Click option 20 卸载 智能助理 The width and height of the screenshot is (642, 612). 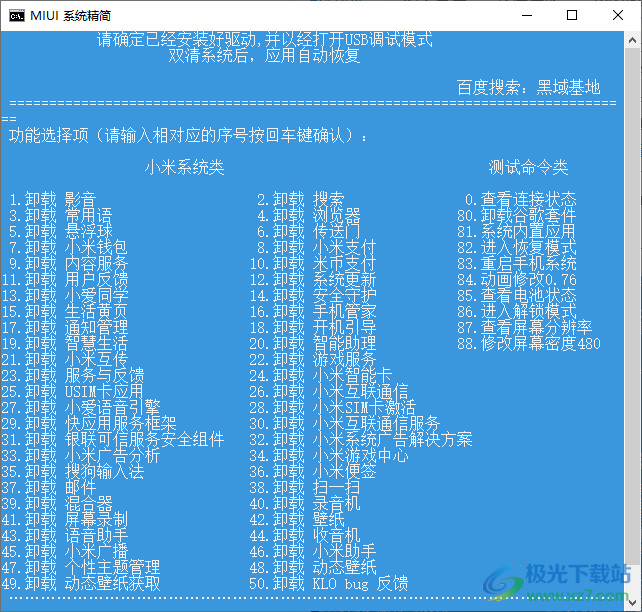[313, 343]
